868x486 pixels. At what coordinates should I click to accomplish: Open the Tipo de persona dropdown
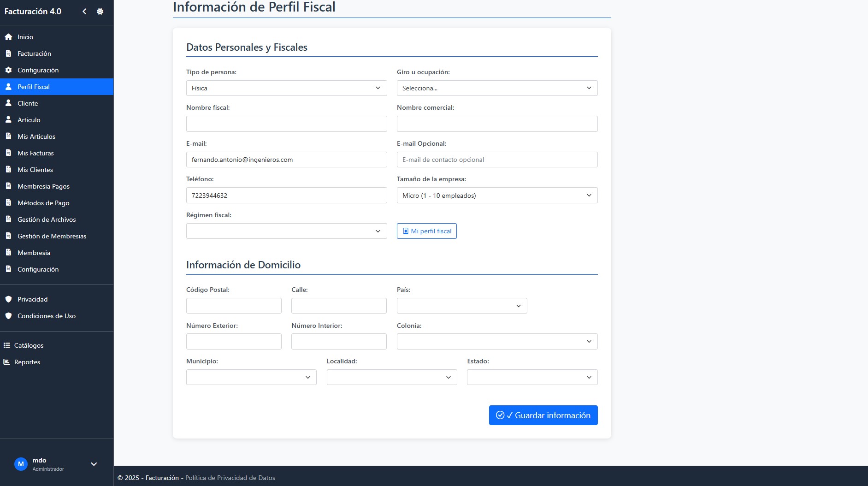pos(286,88)
